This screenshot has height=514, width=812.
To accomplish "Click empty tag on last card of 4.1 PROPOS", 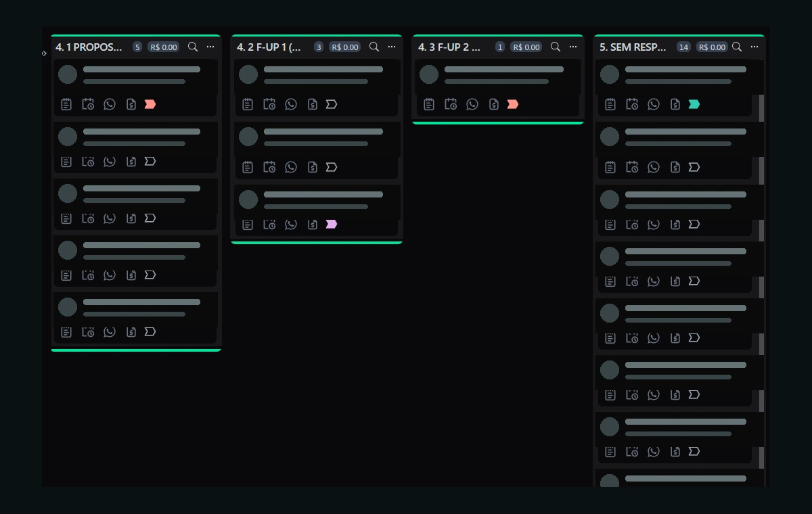I will 150,331.
